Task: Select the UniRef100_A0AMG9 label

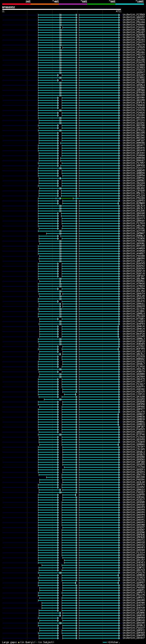Action: (134, 249)
